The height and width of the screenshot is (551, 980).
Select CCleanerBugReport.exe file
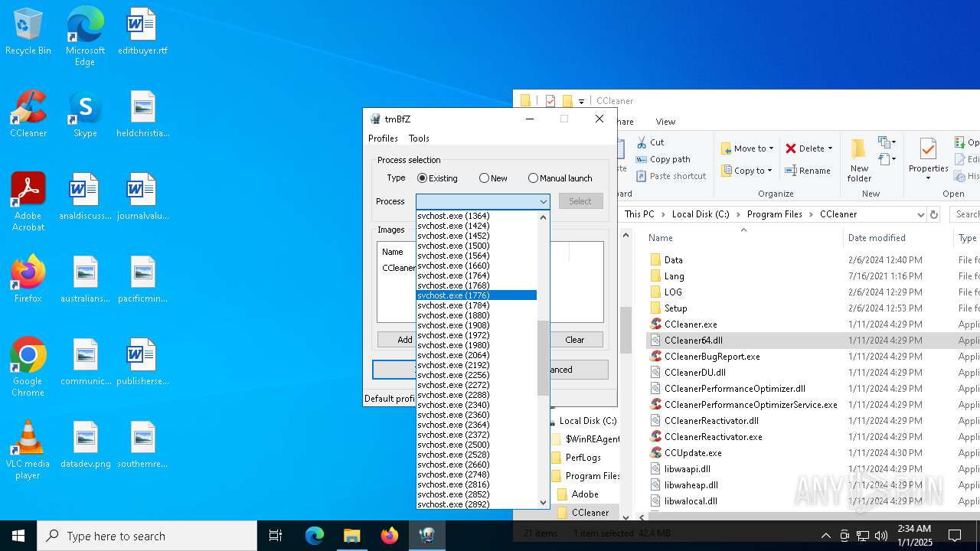(x=712, y=357)
